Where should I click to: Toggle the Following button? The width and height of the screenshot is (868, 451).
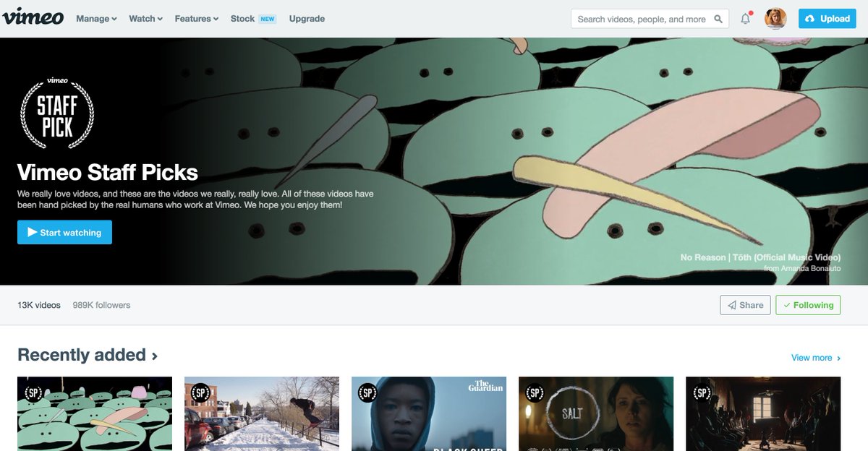point(808,305)
